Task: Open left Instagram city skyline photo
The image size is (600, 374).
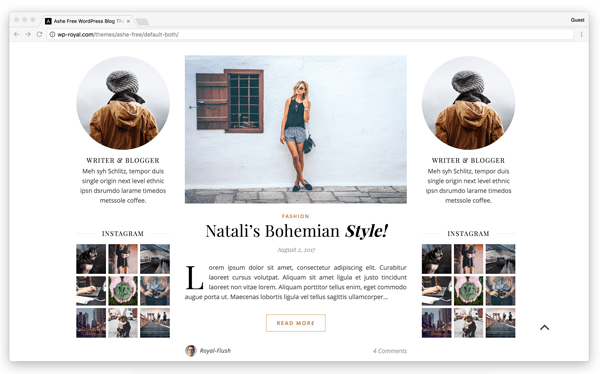Action: point(91,323)
